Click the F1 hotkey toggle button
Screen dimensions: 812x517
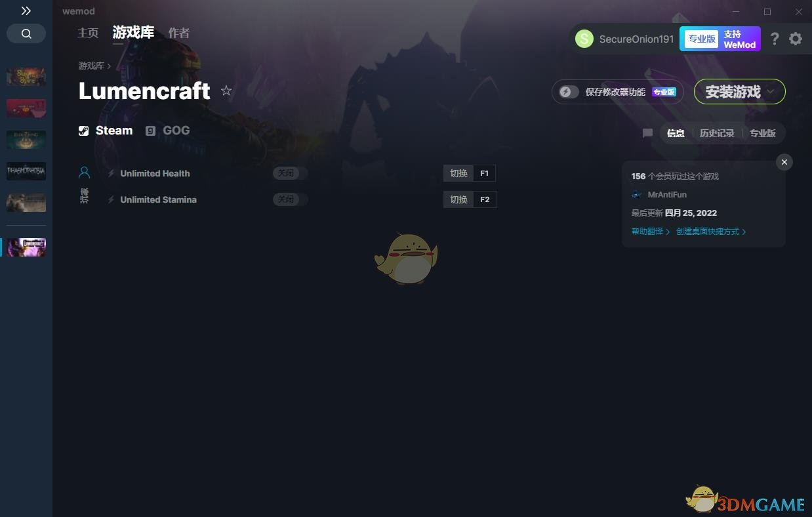tap(469, 173)
